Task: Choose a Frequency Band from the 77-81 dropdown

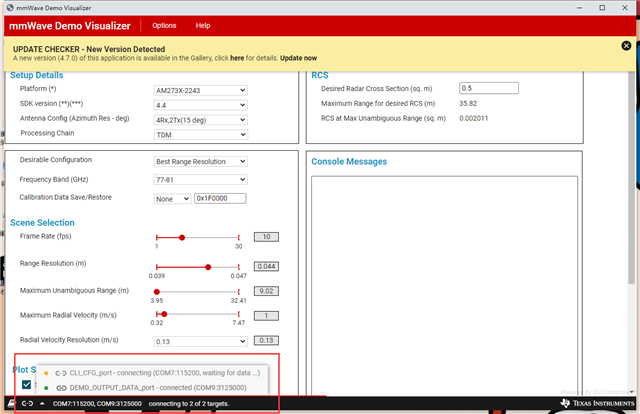Action: pyautogui.click(x=200, y=180)
